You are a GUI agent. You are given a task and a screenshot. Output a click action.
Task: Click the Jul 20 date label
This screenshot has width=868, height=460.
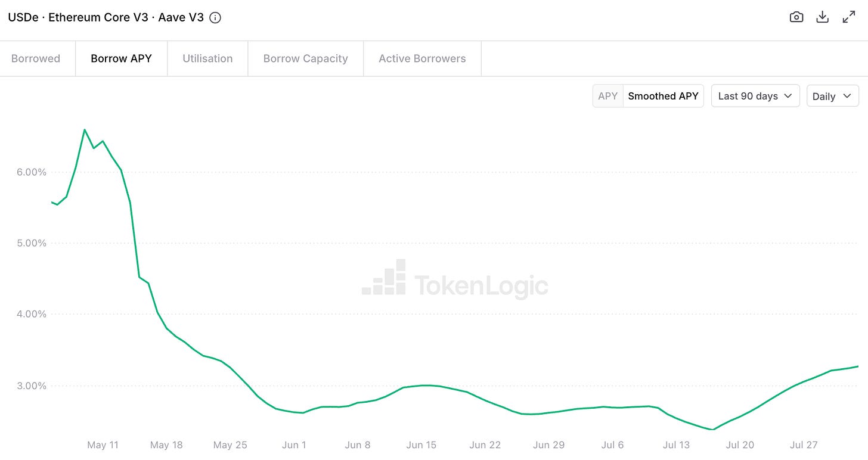740,445
